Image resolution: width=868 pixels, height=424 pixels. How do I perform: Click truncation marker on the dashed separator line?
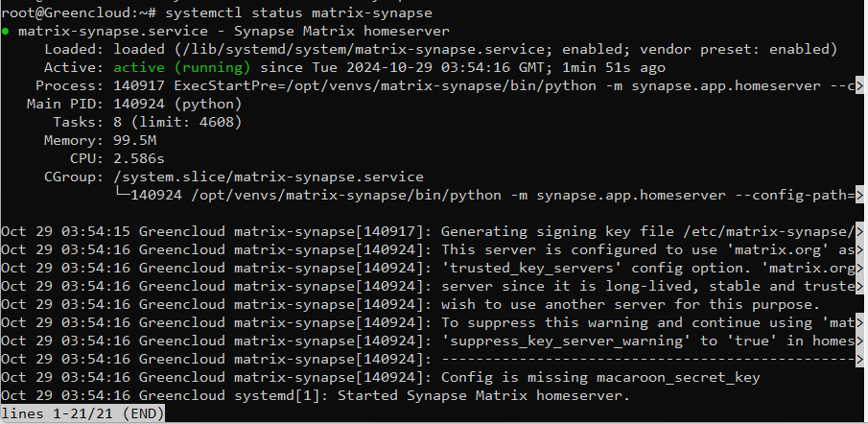pos(859,359)
